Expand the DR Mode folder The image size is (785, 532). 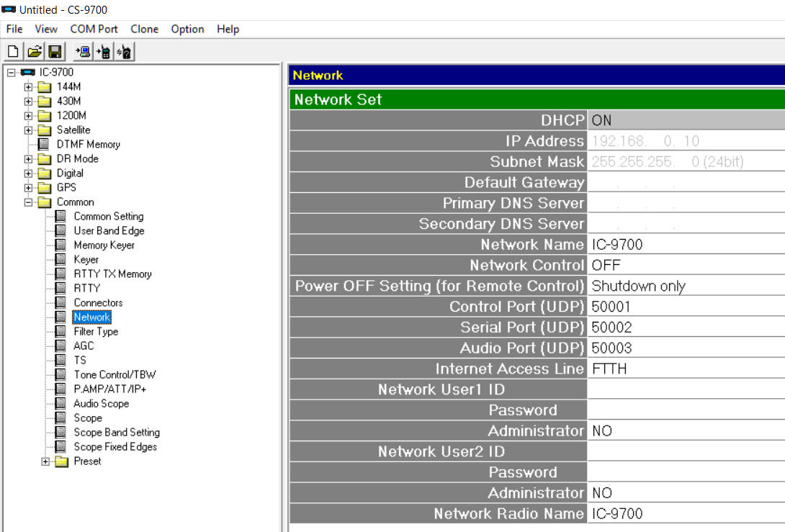(28, 159)
